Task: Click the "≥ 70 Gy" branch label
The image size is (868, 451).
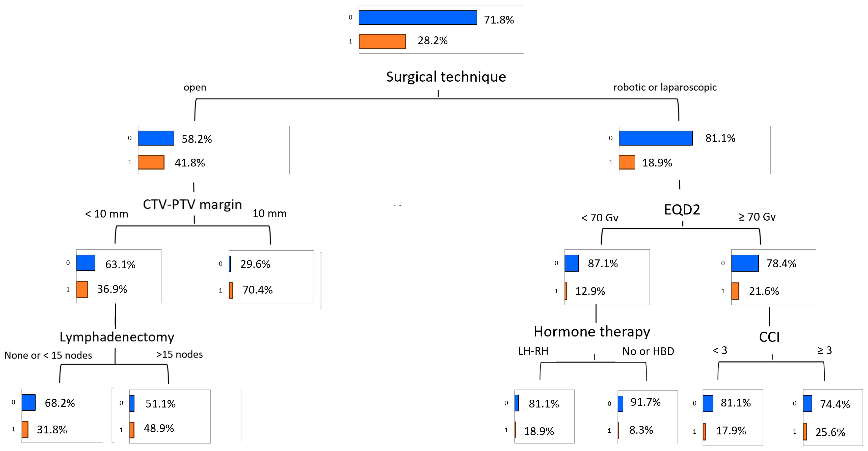Action: click(x=757, y=217)
